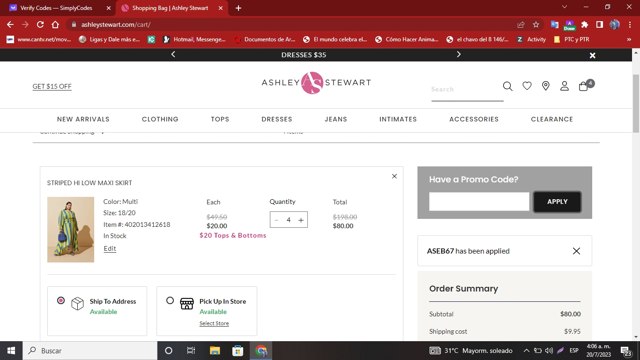Screen dimensions: 640x360
Task: Click the GET $15 OFF link
Action: (52, 86)
